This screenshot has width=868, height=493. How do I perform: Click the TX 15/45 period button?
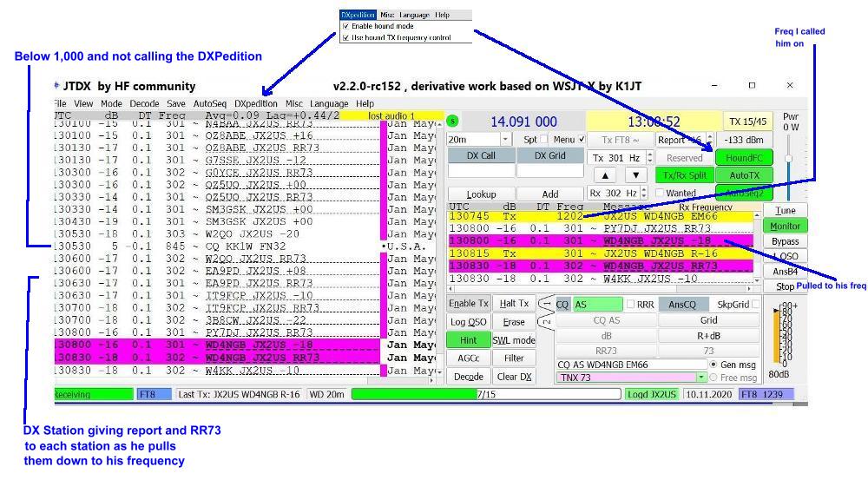coord(747,122)
